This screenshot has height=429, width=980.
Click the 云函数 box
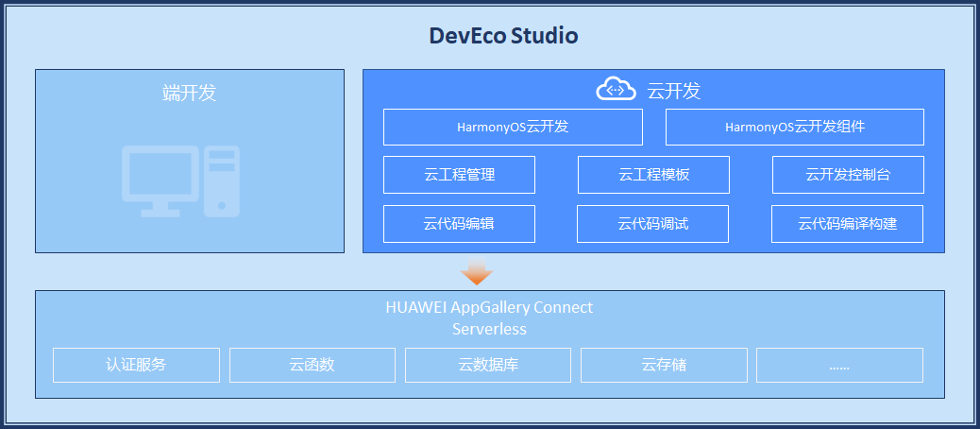(x=312, y=365)
